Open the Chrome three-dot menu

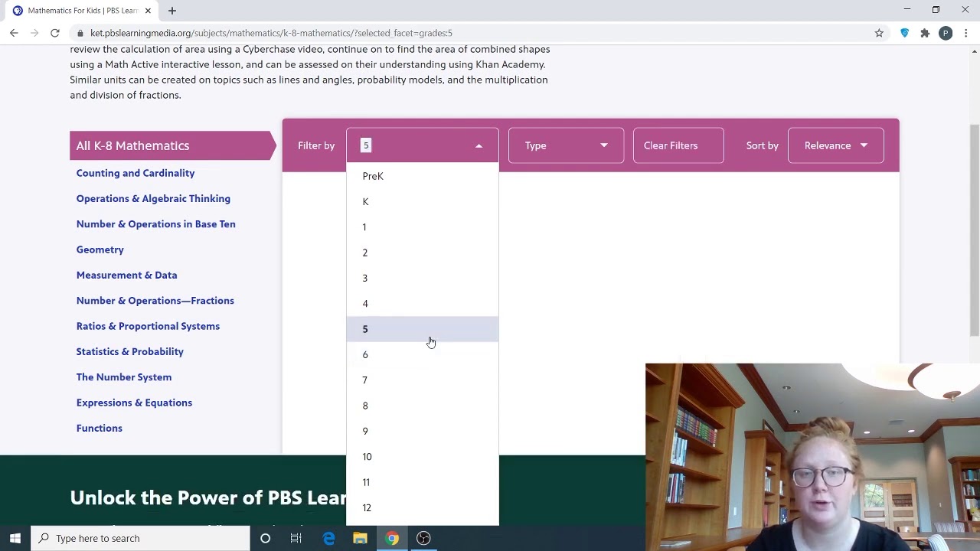[966, 33]
